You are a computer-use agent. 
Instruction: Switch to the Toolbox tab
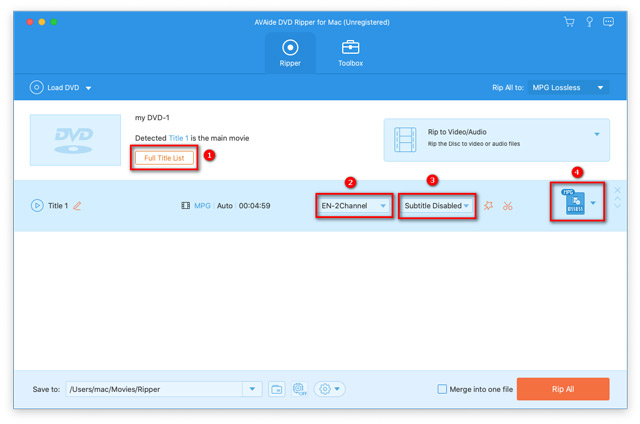pyautogui.click(x=350, y=53)
